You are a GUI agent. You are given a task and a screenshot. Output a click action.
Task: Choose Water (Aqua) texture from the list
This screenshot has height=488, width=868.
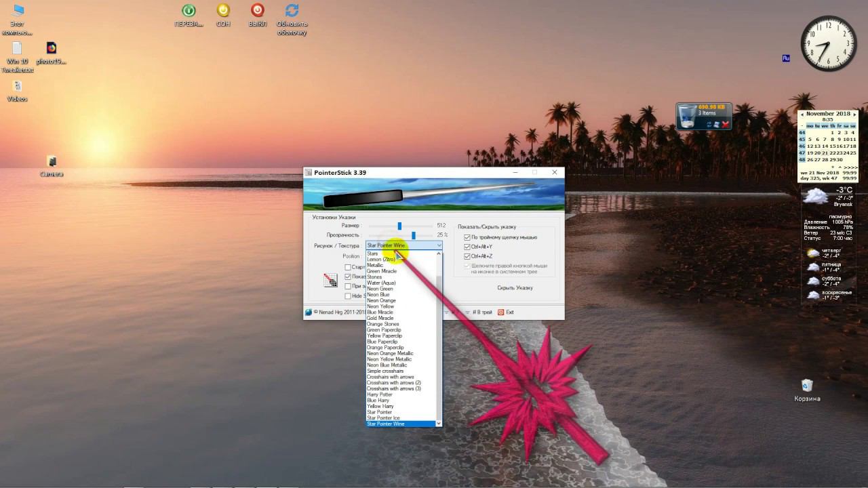tap(401, 283)
